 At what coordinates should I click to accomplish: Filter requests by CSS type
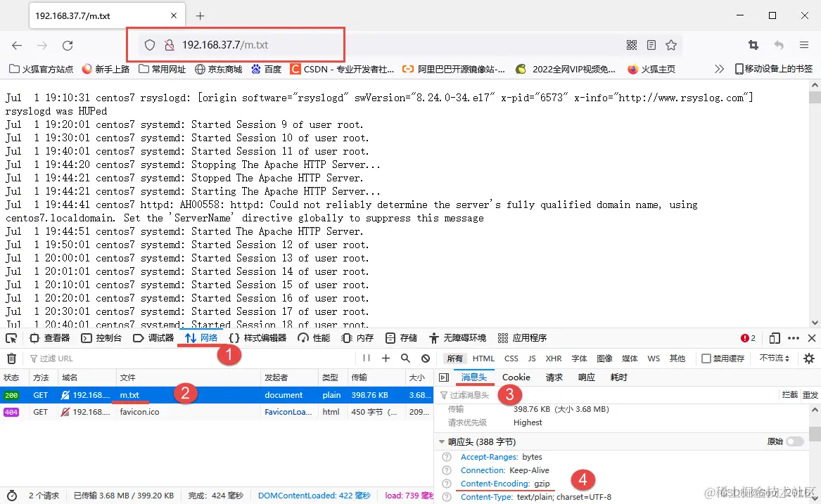tap(511, 358)
